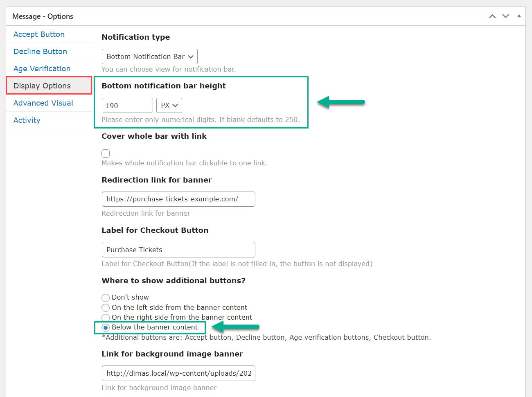This screenshot has height=397, width=532.
Task: Open Notification type dropdown
Action: pyautogui.click(x=150, y=56)
